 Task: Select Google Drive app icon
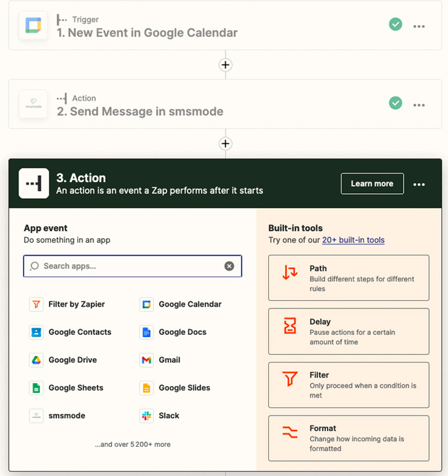coord(36,360)
